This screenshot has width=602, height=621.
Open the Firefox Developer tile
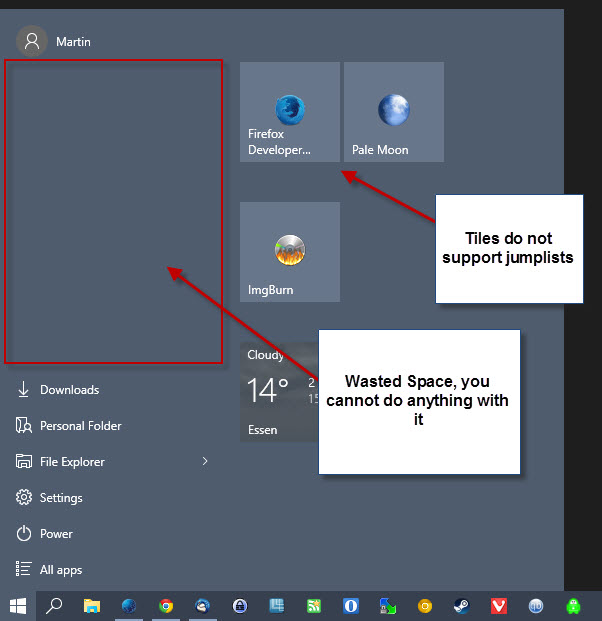(290, 112)
